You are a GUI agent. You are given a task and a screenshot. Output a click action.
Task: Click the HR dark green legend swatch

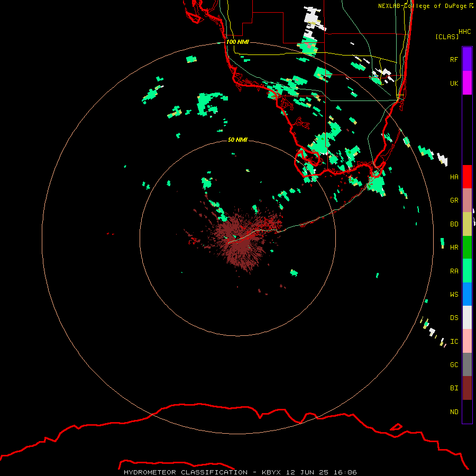click(x=467, y=248)
